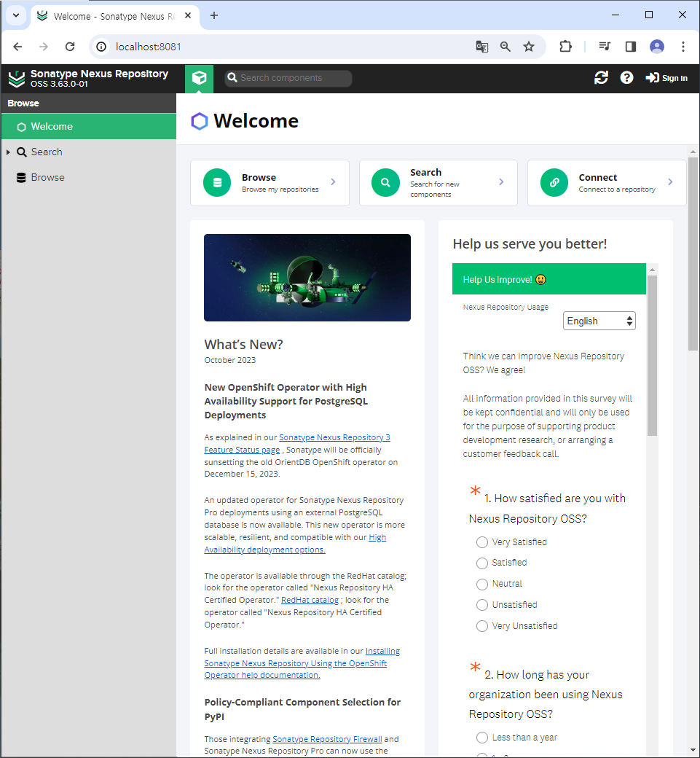700x758 pixels.
Task: Click the What's New? heading
Action: (243, 344)
